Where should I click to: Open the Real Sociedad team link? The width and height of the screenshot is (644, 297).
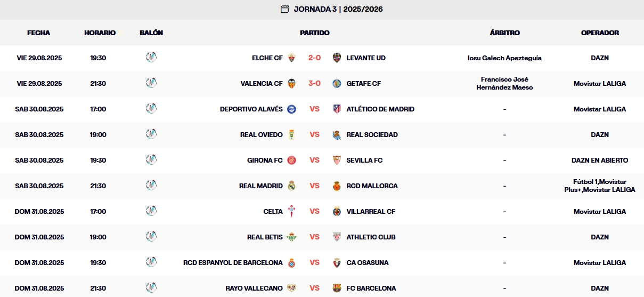click(x=372, y=134)
